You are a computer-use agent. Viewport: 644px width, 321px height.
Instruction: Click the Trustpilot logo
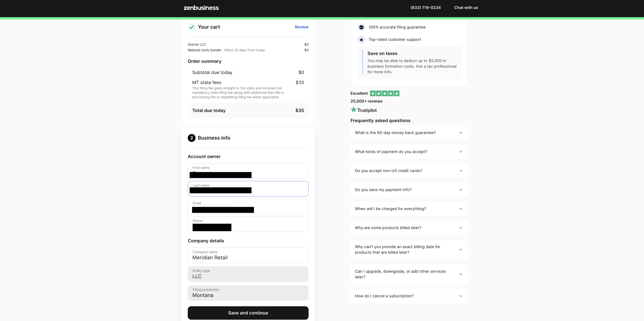point(364,110)
